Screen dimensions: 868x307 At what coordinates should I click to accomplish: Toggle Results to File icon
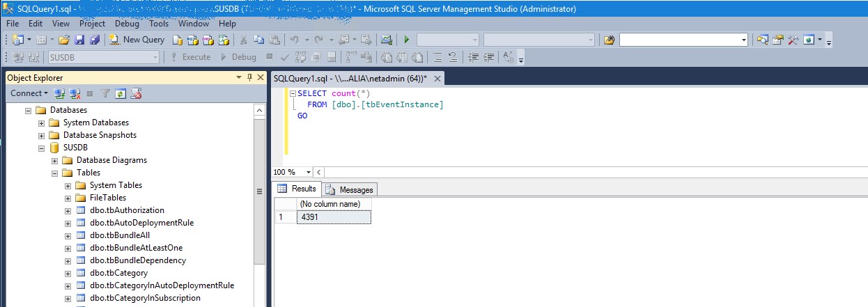click(x=417, y=57)
